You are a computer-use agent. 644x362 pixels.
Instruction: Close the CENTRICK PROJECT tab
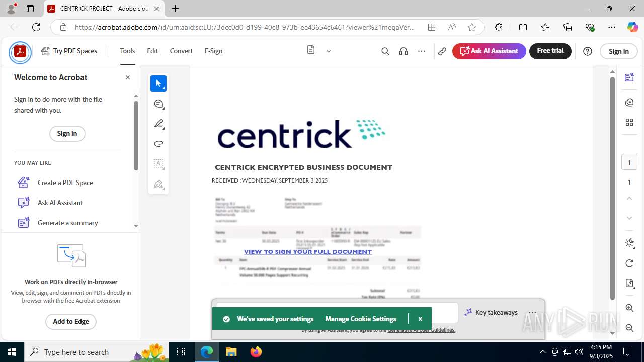click(x=156, y=9)
